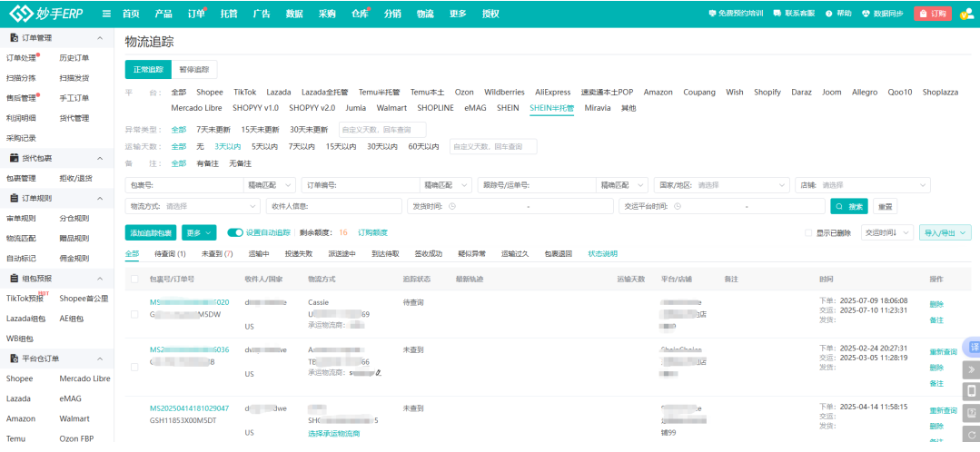Open 店铺 select dropdown
Viewport: 980px width, 452px height.
click(x=863, y=185)
